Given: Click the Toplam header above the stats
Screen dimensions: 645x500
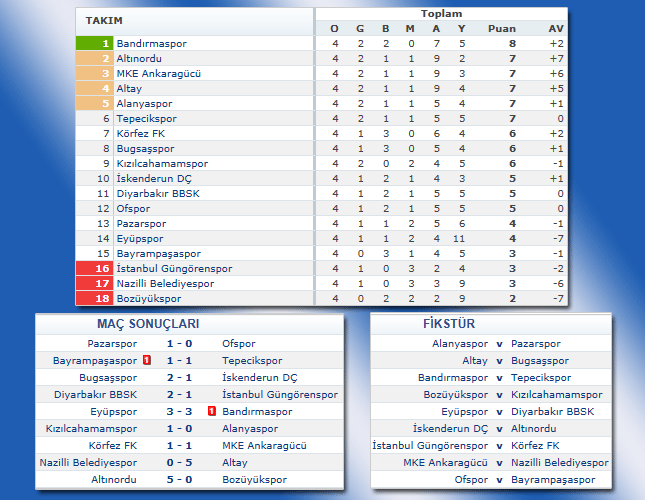Looking at the screenshot, I should [441, 14].
